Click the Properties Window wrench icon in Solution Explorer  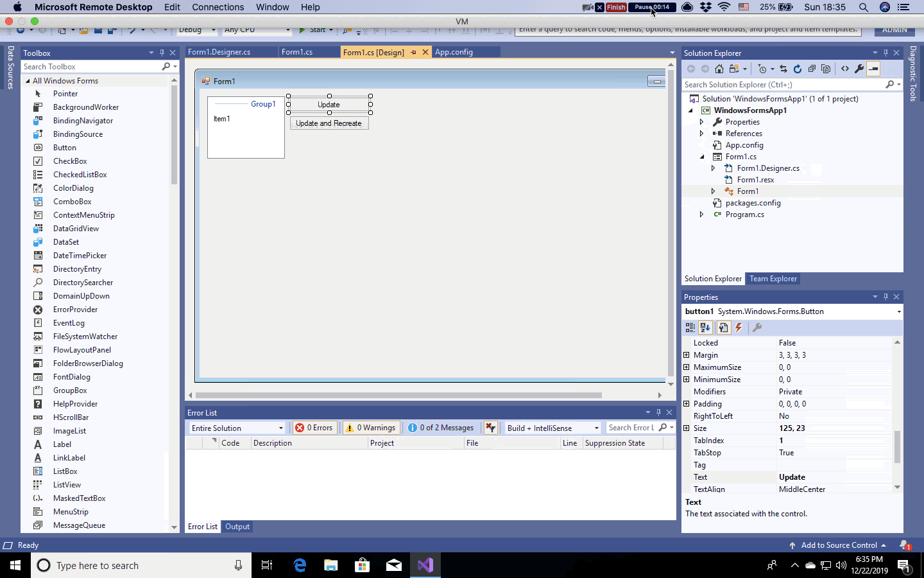click(859, 69)
